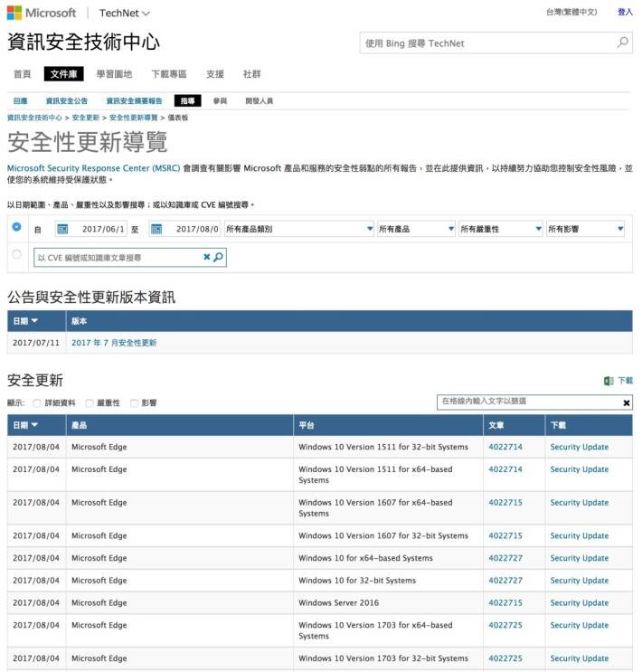Expand the TechNet dropdown menu
Image resolution: width=642 pixels, height=672 pixels.
(x=124, y=14)
